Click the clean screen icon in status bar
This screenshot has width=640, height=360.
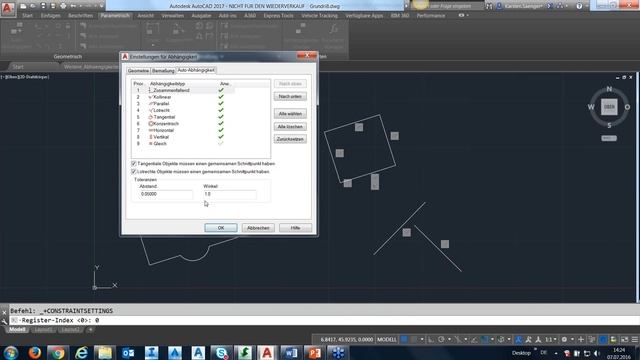coord(624,340)
